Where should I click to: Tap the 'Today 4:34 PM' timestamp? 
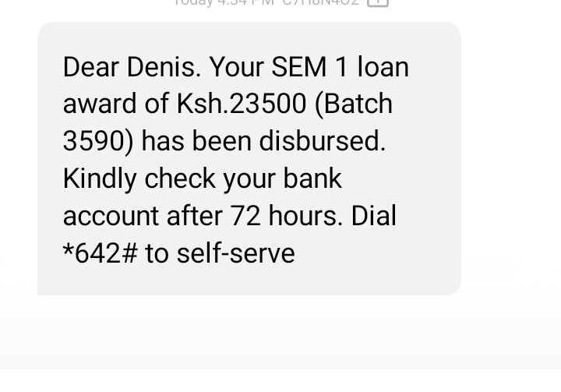coord(224,2)
